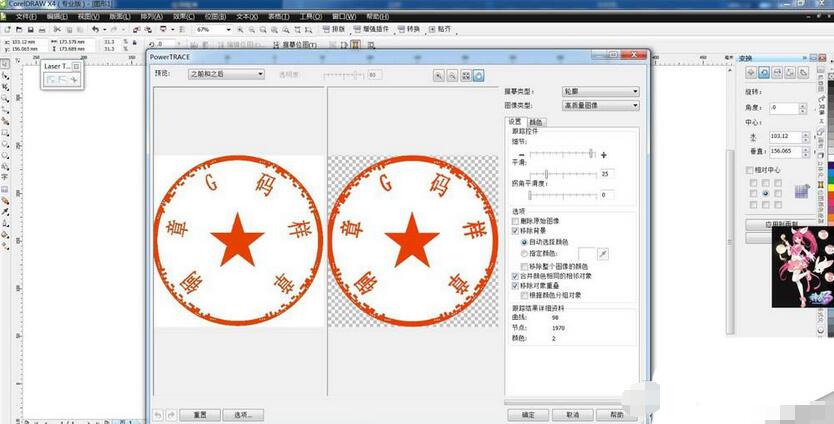Toggle the 移除背景 checkbox
Screen dimensions: 834x424
pyautogui.click(x=516, y=230)
